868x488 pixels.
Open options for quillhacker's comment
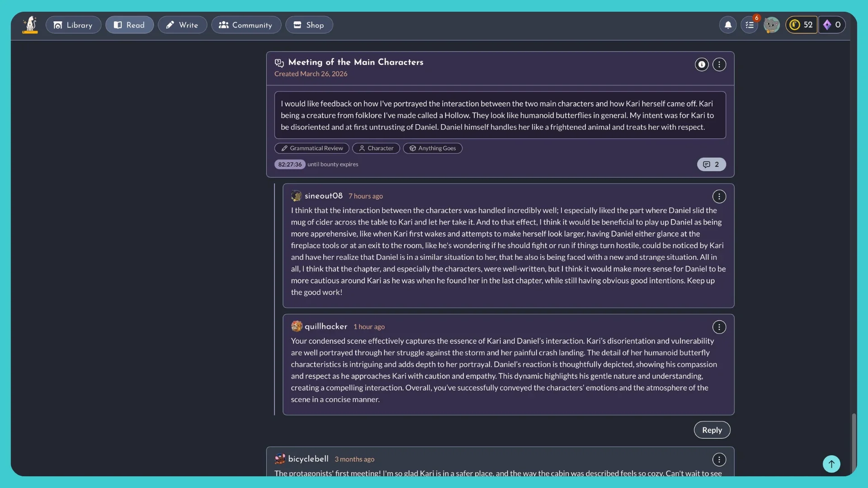[x=719, y=327]
